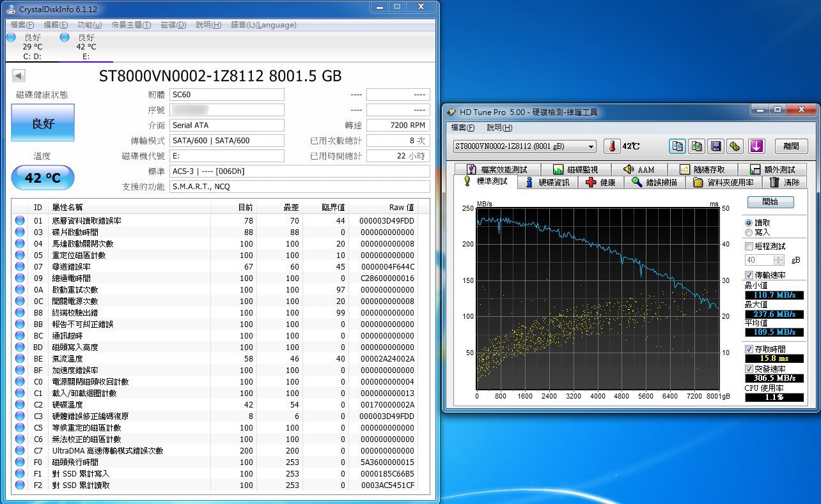The height and width of the screenshot is (504, 821).
Task: Click the 237.6 MB/s maximum value readout
Action: (773, 314)
